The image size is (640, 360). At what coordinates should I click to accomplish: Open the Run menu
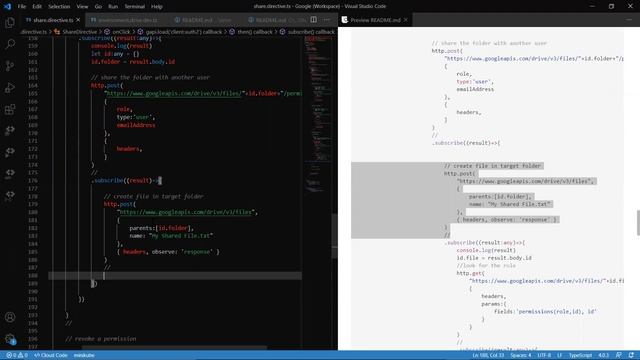pos(113,7)
